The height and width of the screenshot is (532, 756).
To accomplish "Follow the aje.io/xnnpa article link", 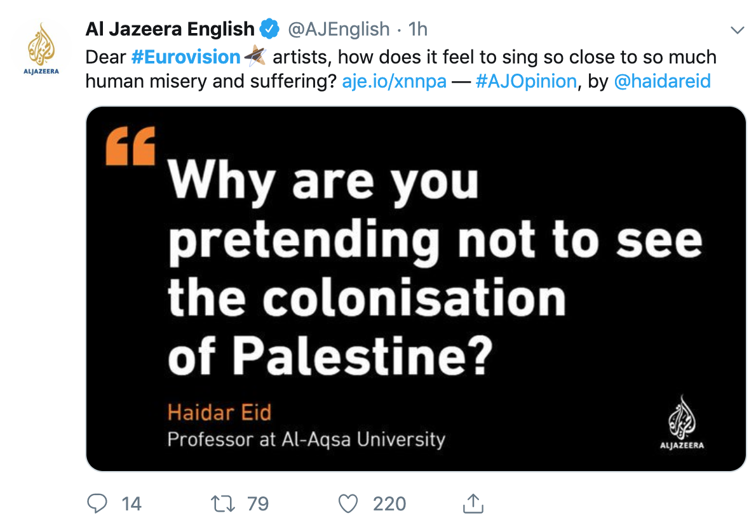I will coord(394,81).
